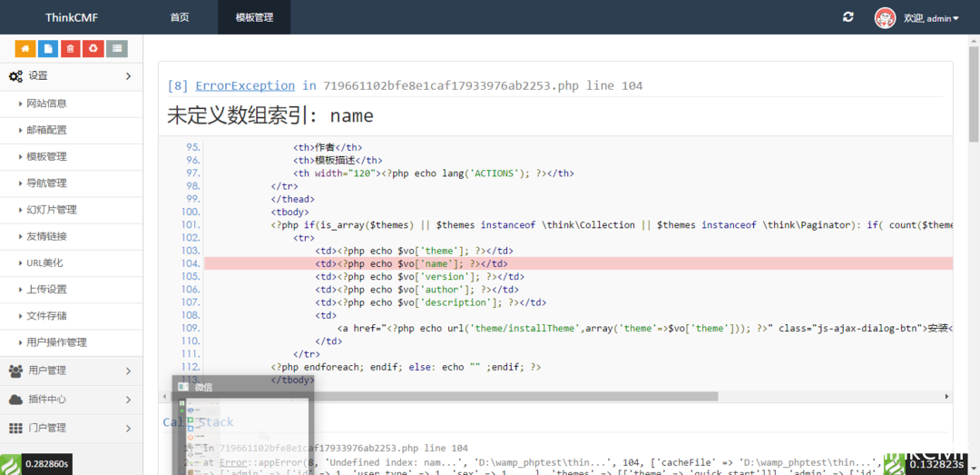Click code line 109 installTheme href

[x=645, y=329]
